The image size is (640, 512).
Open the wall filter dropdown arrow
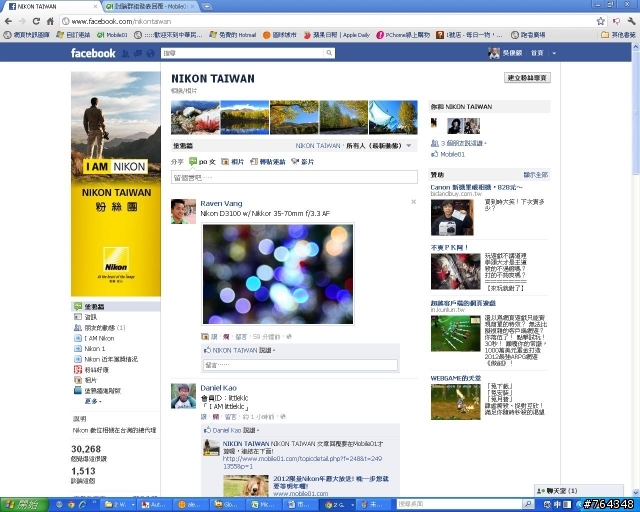(409, 146)
